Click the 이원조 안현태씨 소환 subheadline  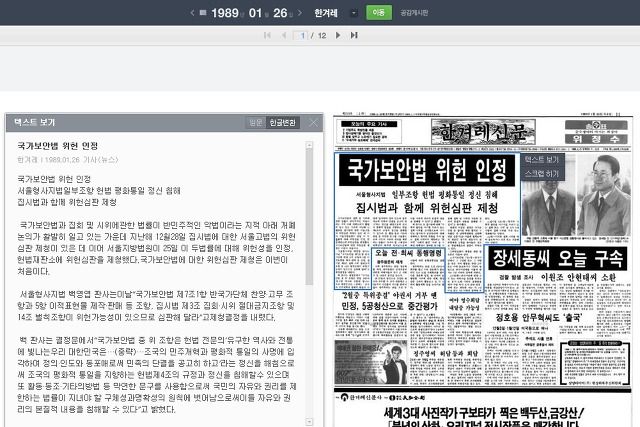coord(578,277)
